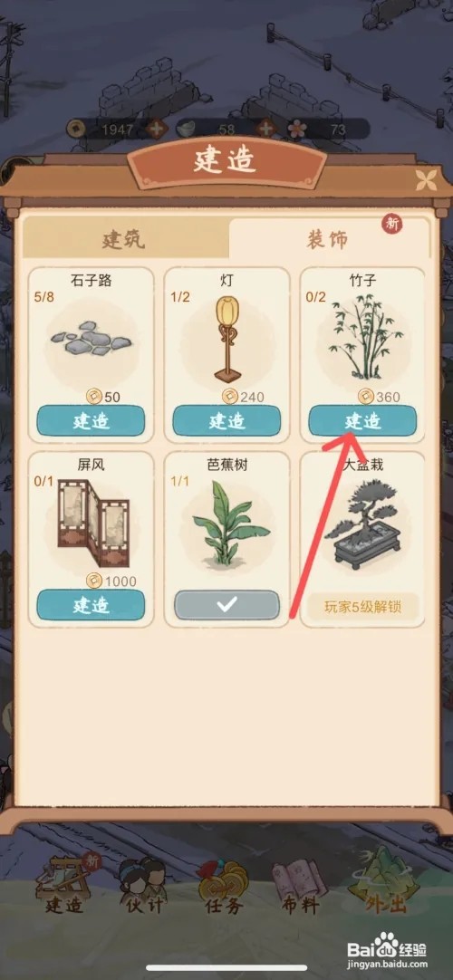Build the 灯 lamp for 240 coins
Image resolution: width=453 pixels, height=980 pixels.
226,420
